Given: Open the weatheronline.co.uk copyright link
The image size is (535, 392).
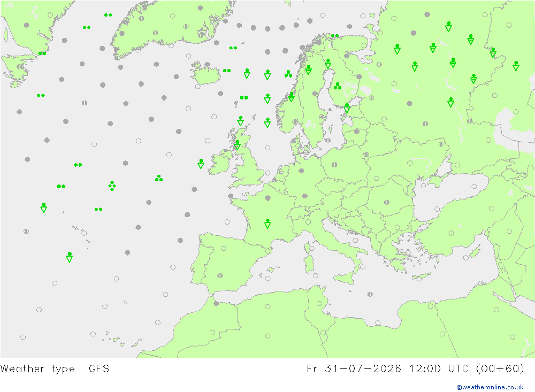Looking at the screenshot, I should [490, 387].
